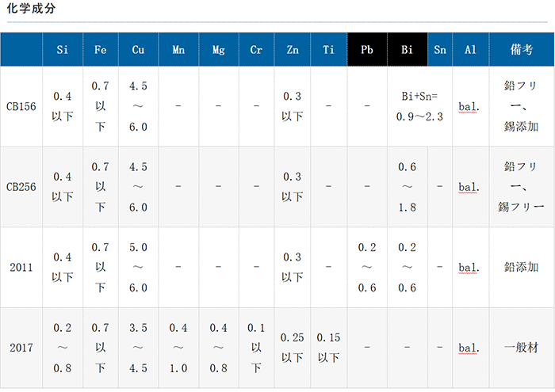
Task: Click the Bi+Sn=0.9～2.3 cell
Action: pos(419,106)
